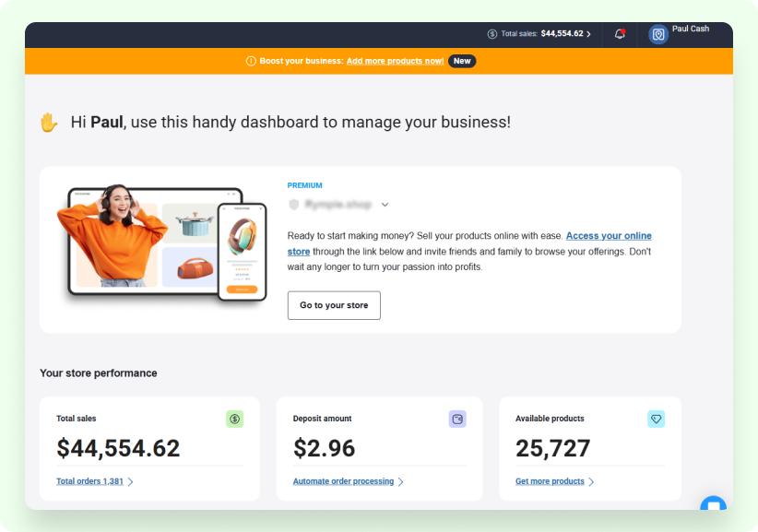Open the Paul Cash account menu
The height and width of the screenshot is (532, 758).
coord(690,30)
